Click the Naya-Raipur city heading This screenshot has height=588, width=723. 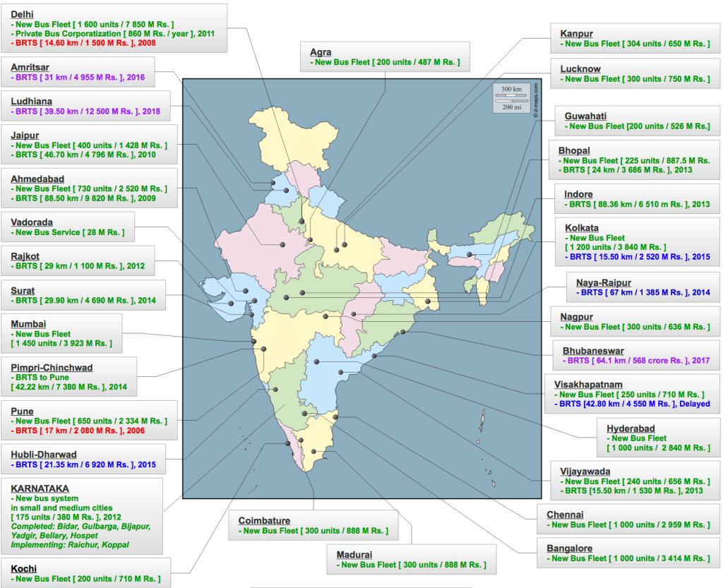pyautogui.click(x=604, y=282)
